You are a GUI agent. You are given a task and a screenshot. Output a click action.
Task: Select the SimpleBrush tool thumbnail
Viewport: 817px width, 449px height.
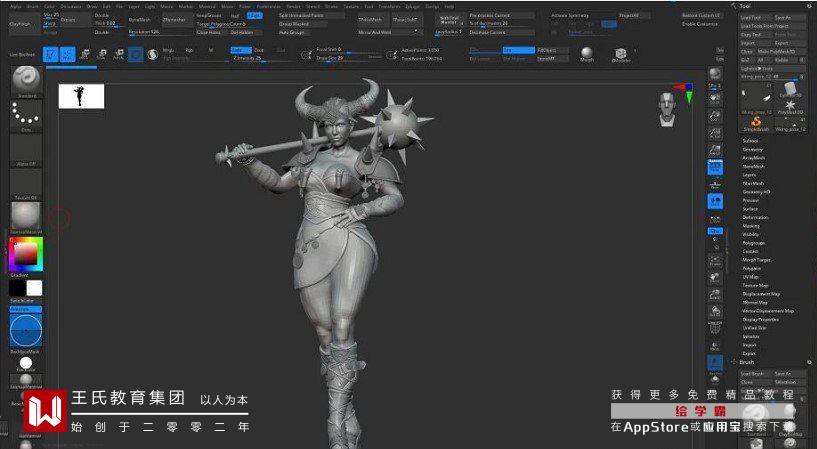tap(756, 122)
